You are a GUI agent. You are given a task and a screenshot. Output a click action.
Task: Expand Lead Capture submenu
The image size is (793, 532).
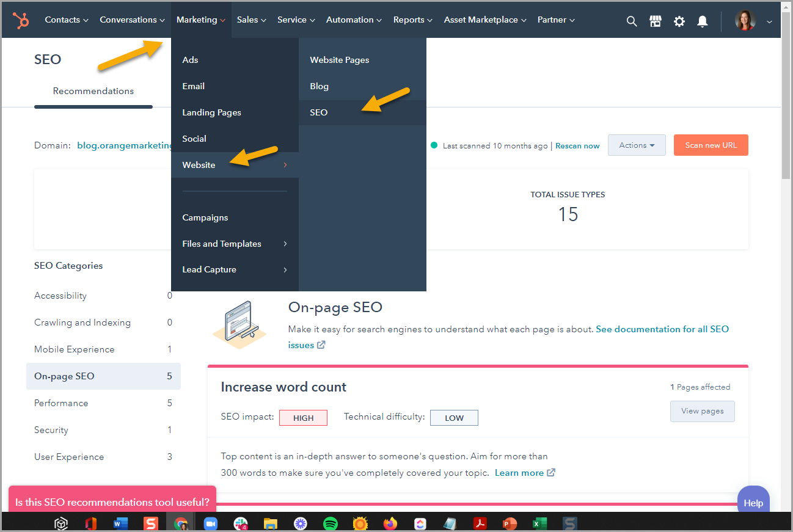tap(235, 269)
